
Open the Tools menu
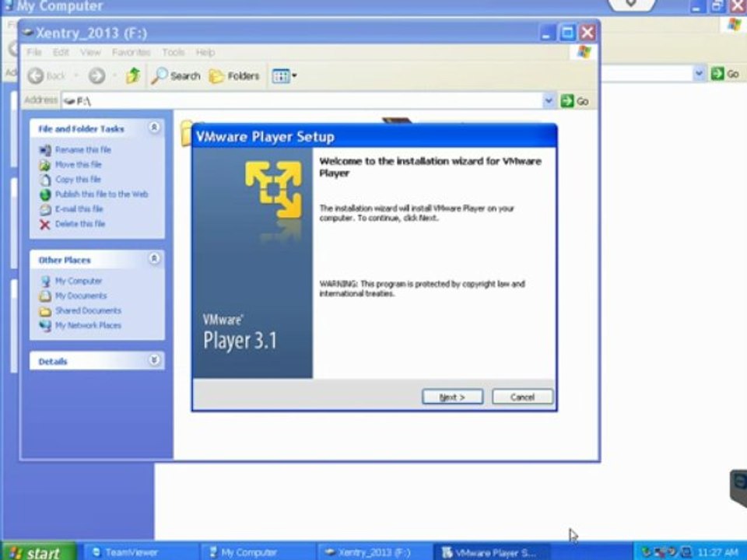click(x=173, y=52)
